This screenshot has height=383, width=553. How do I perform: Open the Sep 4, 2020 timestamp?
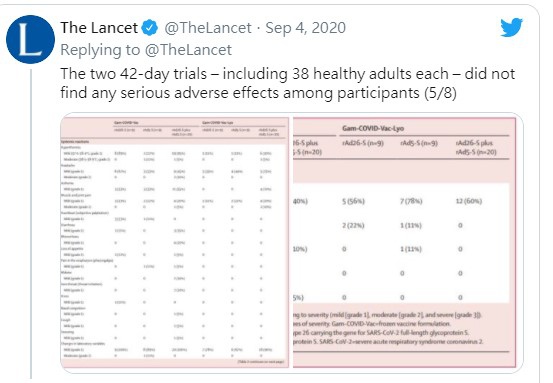tap(305, 28)
